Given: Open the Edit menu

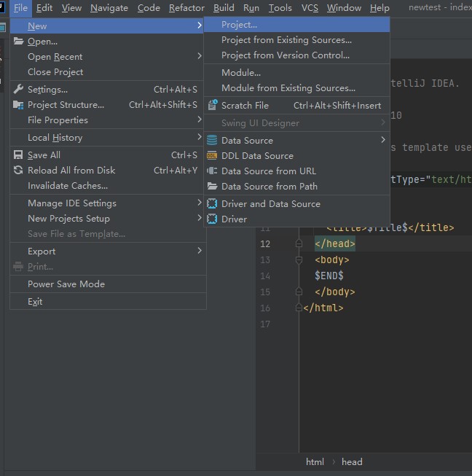Looking at the screenshot, I should point(44,8).
